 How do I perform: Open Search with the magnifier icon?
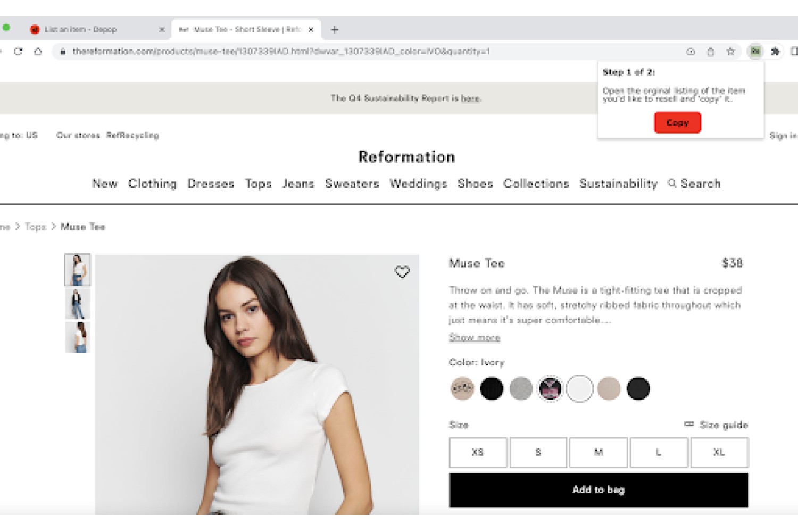point(672,183)
